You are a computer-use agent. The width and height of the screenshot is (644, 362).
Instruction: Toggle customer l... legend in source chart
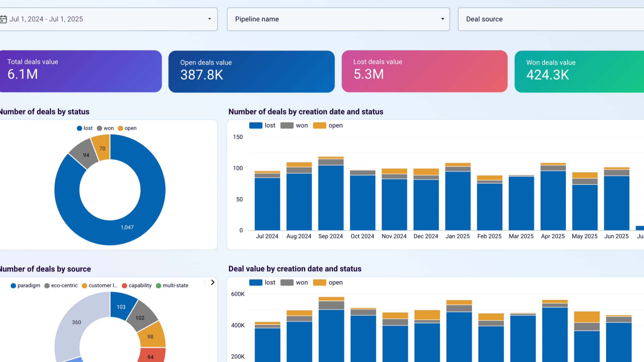point(100,285)
